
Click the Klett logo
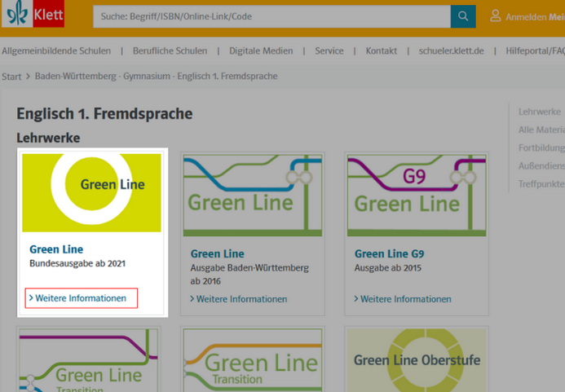coord(33,15)
